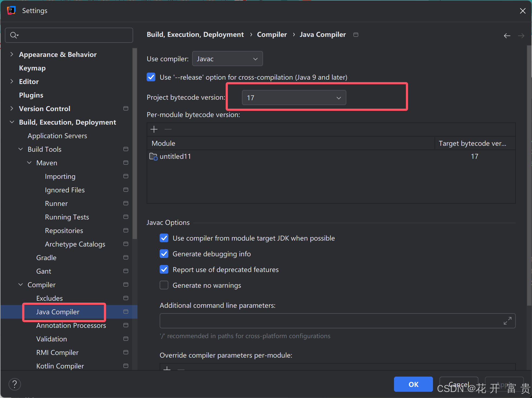Toggle Generate debugging info checkbox

click(164, 254)
